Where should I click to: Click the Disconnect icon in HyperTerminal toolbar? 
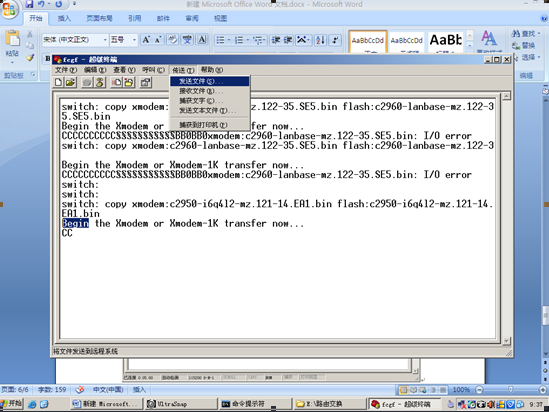click(x=100, y=83)
